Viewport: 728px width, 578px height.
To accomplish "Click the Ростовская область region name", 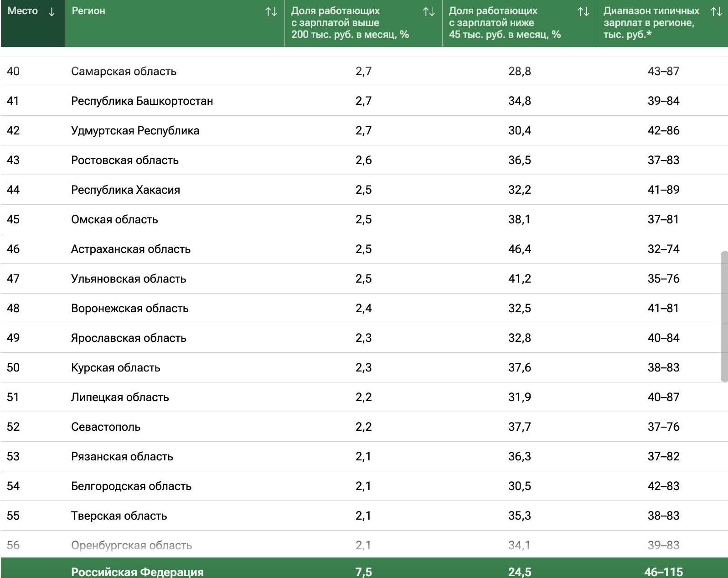I will [124, 160].
